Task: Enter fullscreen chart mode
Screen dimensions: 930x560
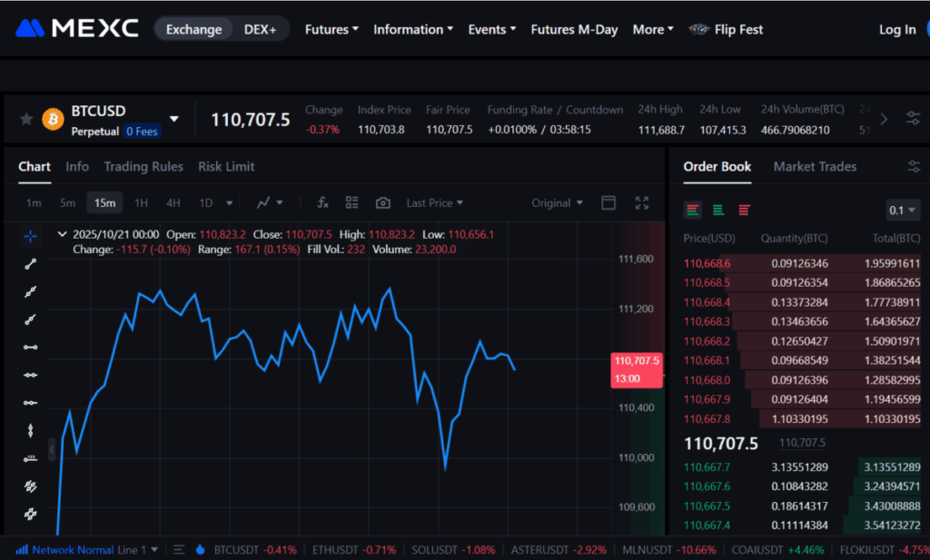Action: coord(642,202)
